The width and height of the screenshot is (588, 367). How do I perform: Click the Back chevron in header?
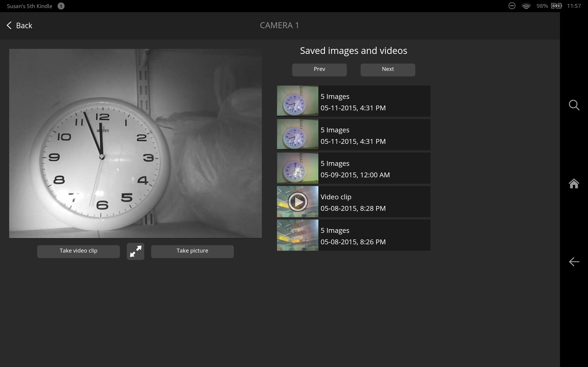(9, 25)
